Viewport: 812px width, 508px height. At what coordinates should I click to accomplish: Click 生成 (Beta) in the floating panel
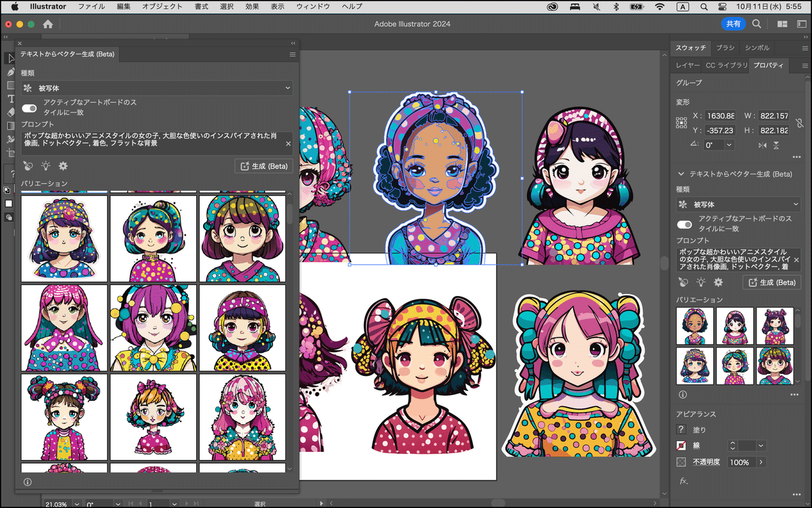(x=263, y=166)
